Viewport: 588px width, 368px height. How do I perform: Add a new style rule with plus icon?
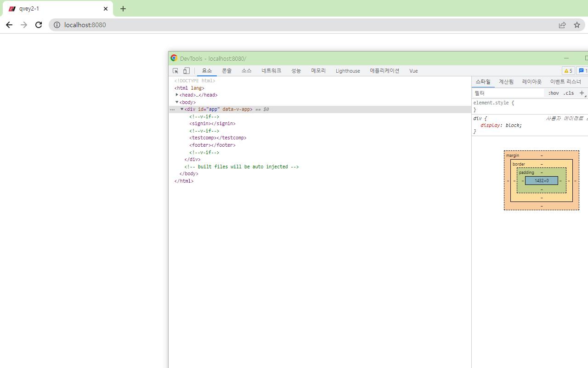coord(582,93)
